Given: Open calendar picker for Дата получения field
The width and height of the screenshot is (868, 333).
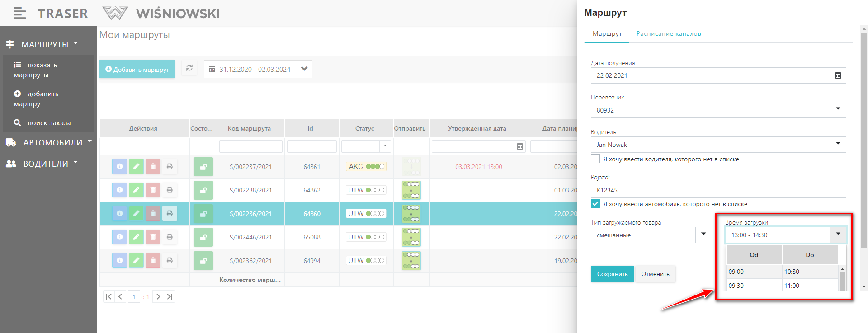Looking at the screenshot, I should [x=838, y=75].
